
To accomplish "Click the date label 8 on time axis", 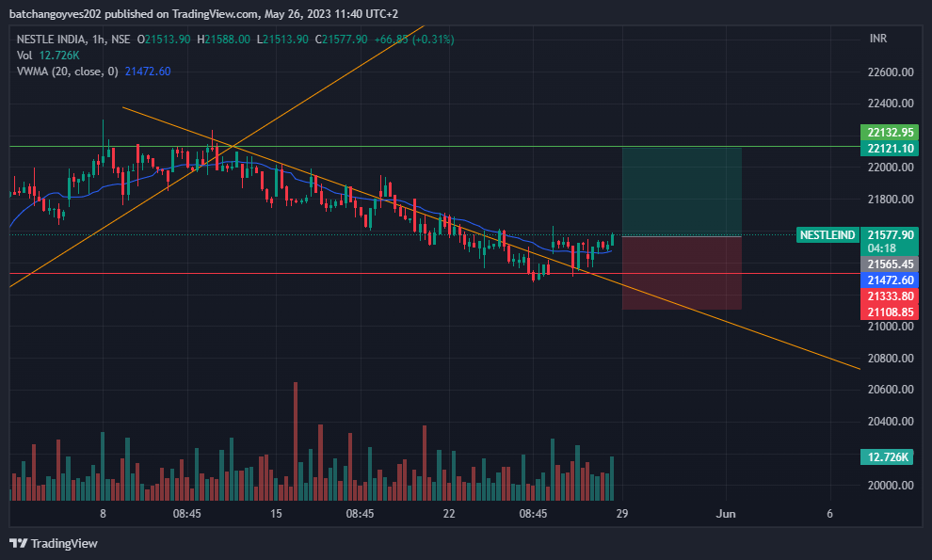I will pos(103,514).
